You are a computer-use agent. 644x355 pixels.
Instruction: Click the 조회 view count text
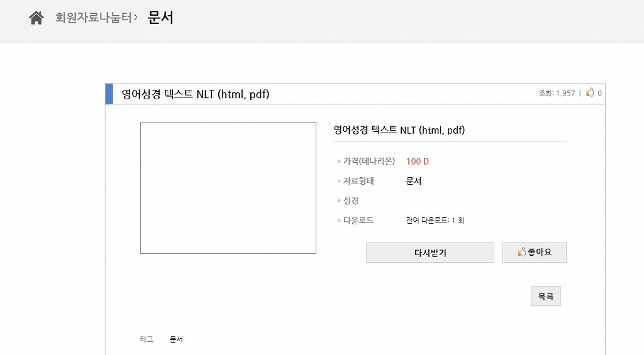coord(557,94)
